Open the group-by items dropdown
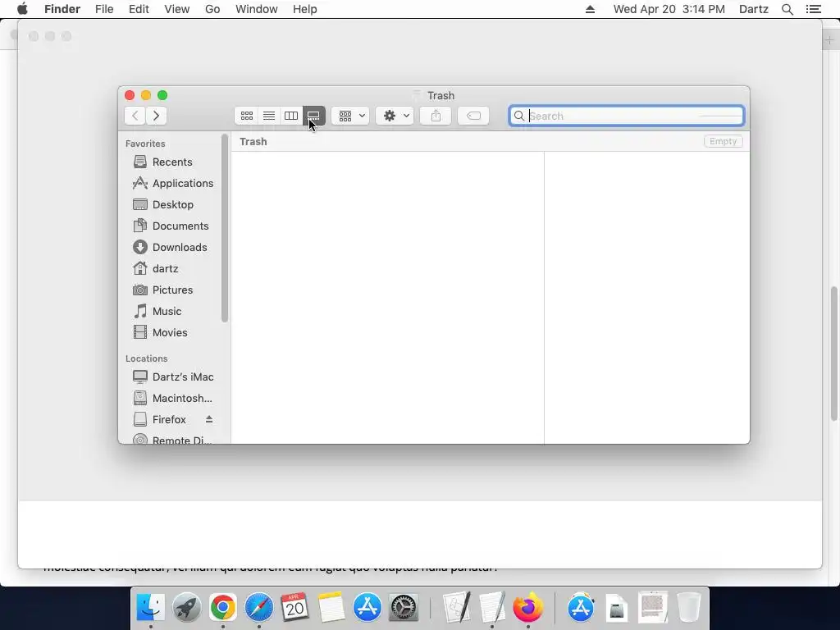 coord(350,116)
